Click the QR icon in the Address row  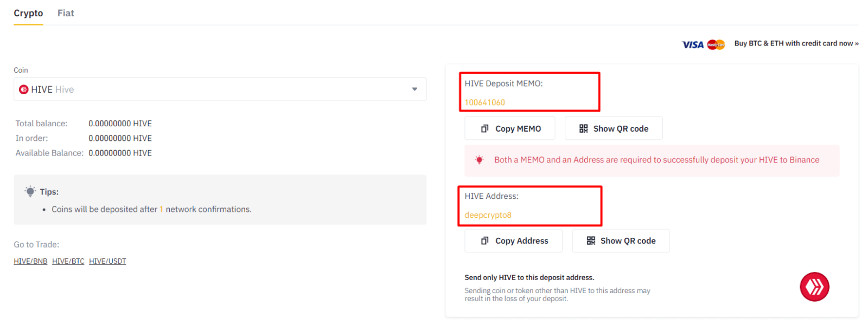(x=591, y=241)
